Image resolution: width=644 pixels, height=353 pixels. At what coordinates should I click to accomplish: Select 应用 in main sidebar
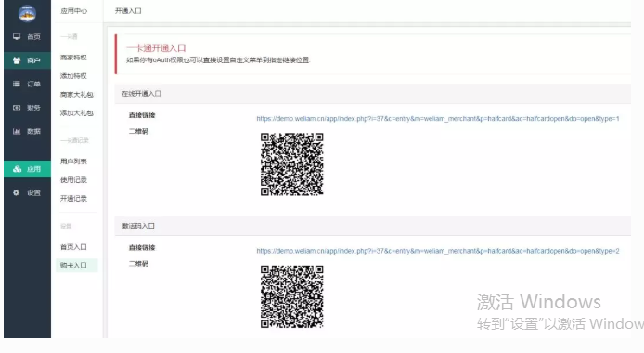[x=28, y=169]
